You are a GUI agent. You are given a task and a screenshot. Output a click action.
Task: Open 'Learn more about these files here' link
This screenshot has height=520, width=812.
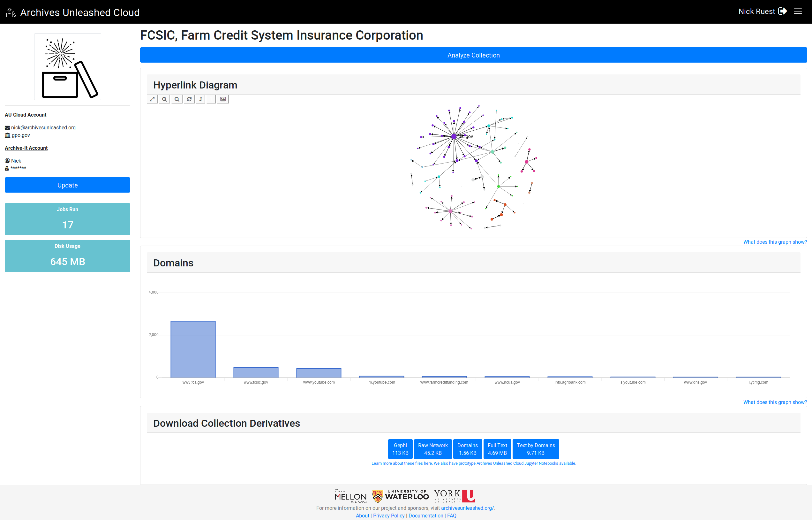coord(402,463)
